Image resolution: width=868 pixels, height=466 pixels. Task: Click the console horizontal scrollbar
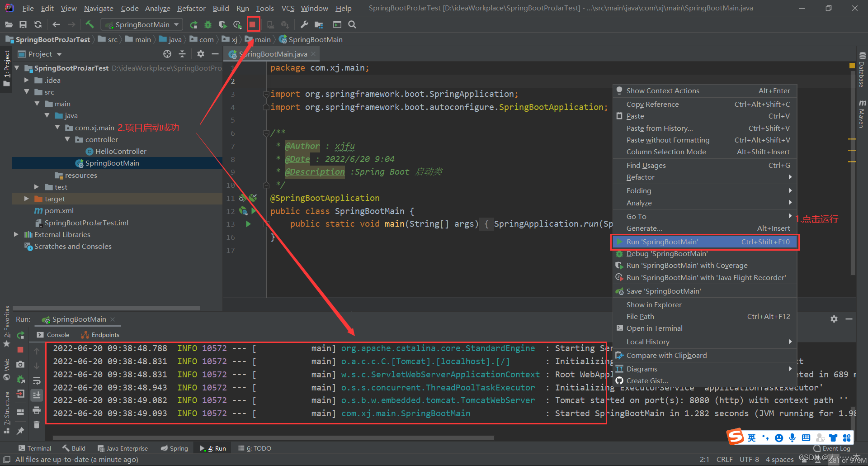(274, 438)
